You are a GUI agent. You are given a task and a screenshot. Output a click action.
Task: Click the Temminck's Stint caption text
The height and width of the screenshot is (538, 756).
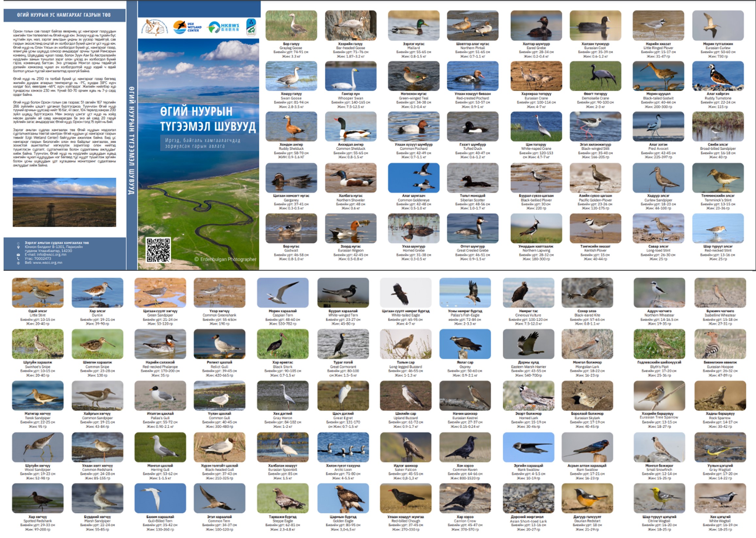point(718,200)
